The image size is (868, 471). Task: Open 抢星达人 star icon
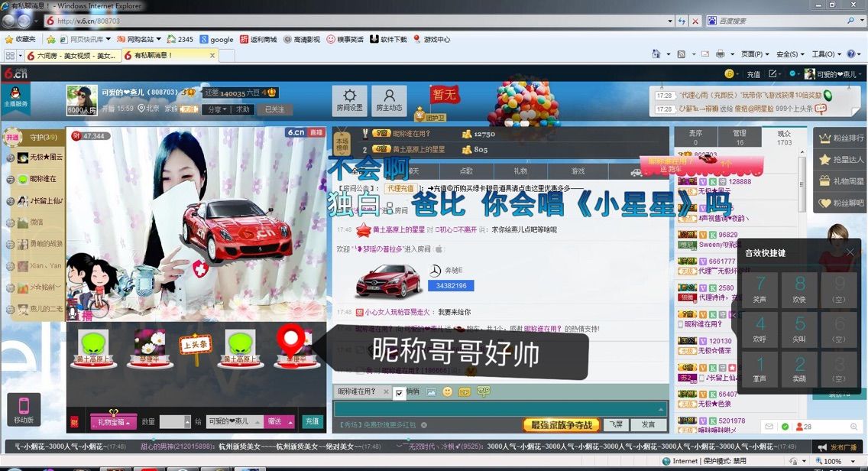(840, 160)
